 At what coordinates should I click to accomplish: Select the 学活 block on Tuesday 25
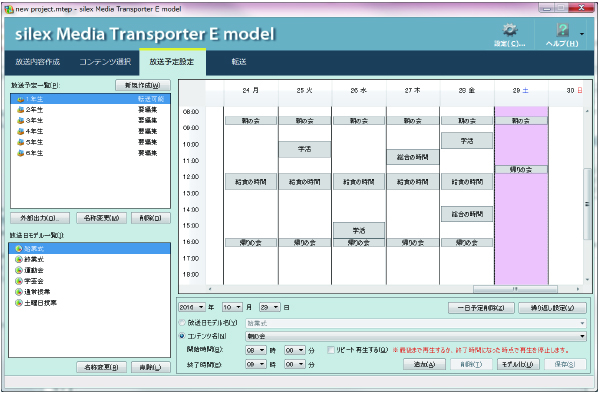pos(305,149)
